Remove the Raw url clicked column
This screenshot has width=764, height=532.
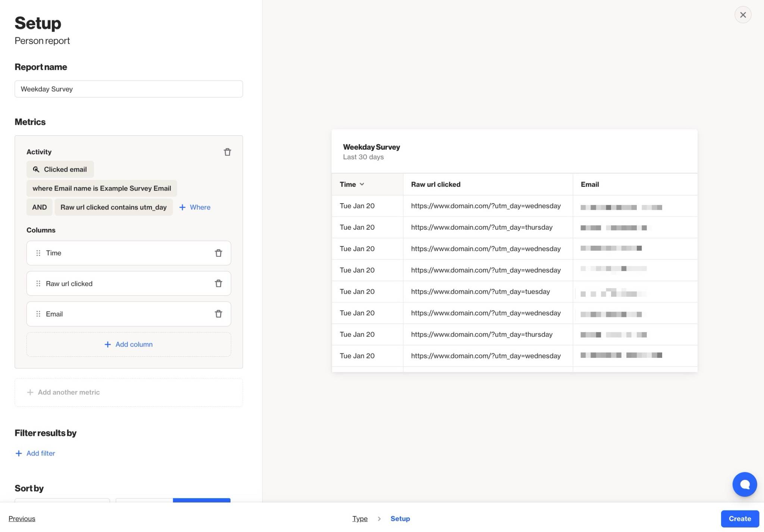click(218, 283)
